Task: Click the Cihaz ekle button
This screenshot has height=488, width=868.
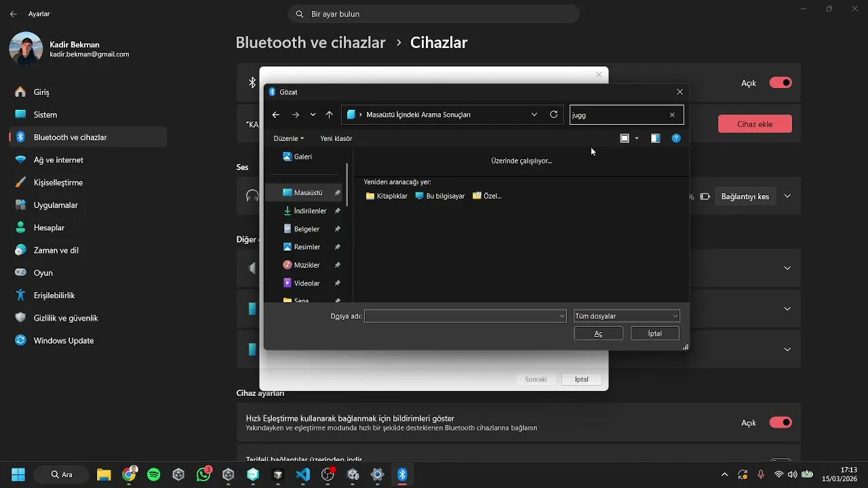Action: coord(755,124)
